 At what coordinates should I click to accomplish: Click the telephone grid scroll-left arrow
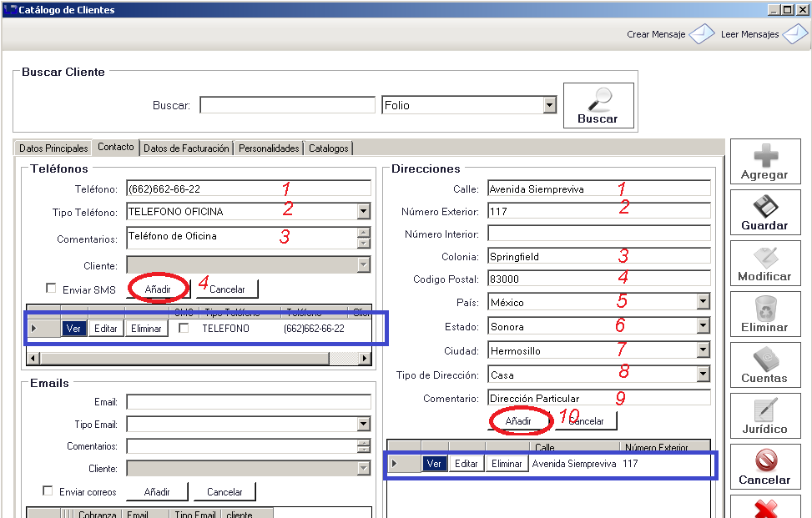(x=33, y=358)
